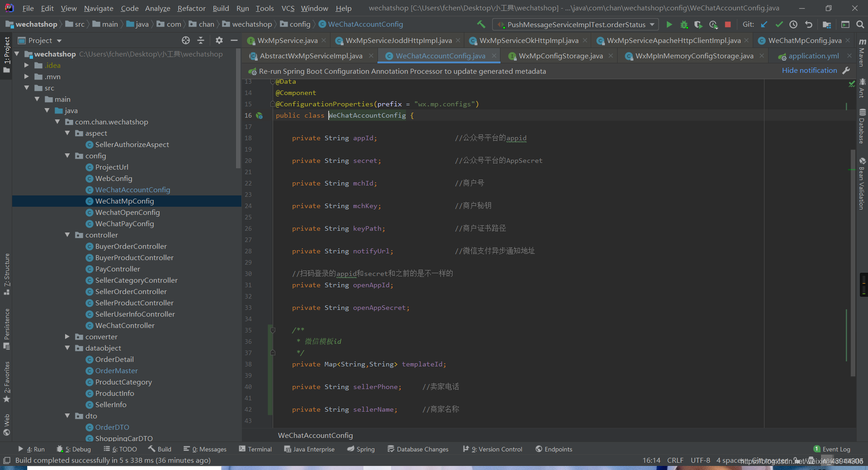Open the TODO tool window
The height and width of the screenshot is (470, 868).
[120, 449]
